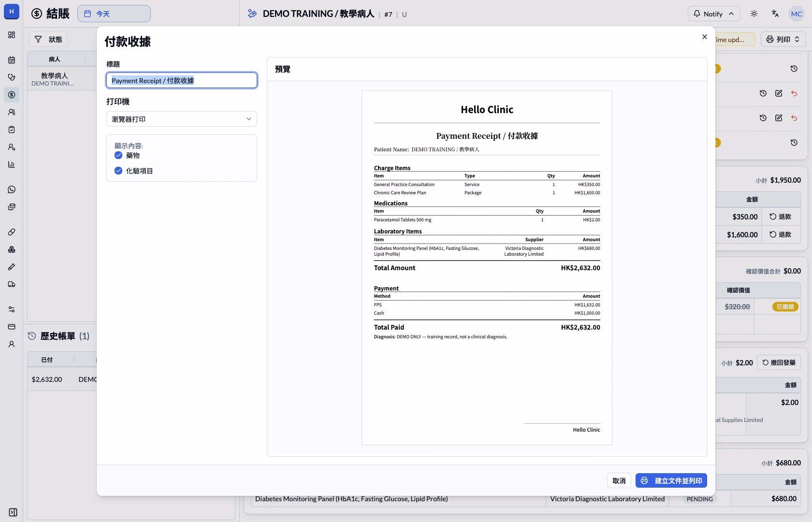Select the dollar billing icon in sidebar
This screenshot has height=522, width=812.
[12, 95]
